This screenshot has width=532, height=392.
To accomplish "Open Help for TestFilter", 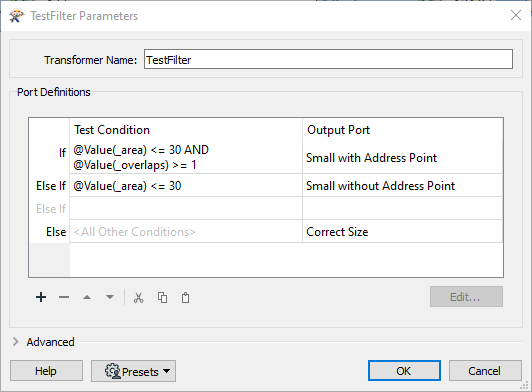I will pos(46,371).
